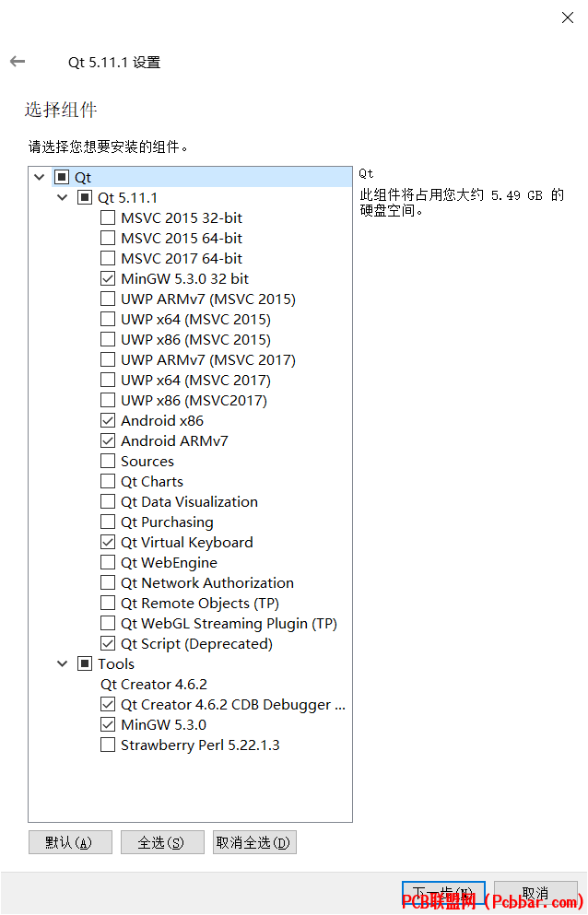Uncheck MinGW 5.3.0 32 bit
588x915 pixels.
point(108,278)
